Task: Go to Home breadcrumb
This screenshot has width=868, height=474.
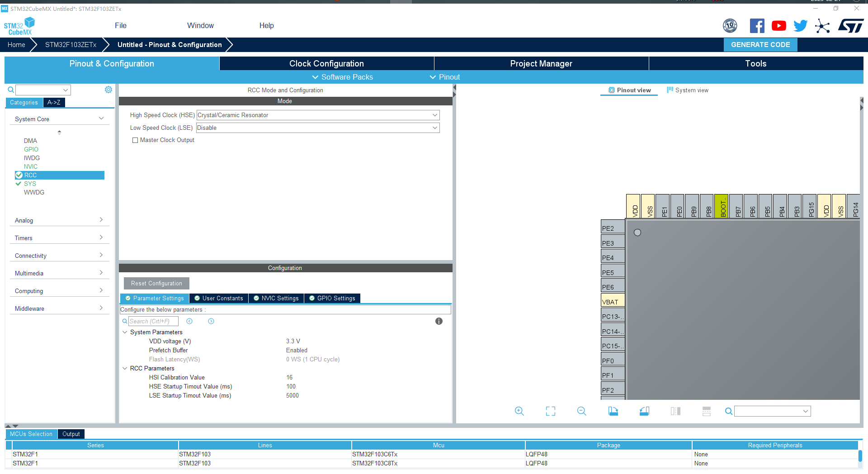Action: click(16, 45)
